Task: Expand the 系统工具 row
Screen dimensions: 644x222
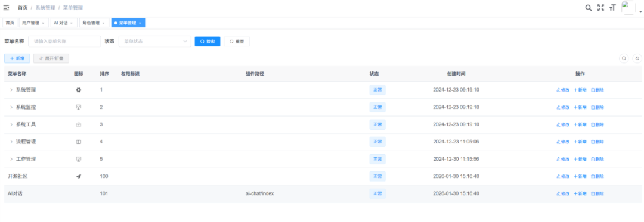Action: tap(11, 124)
